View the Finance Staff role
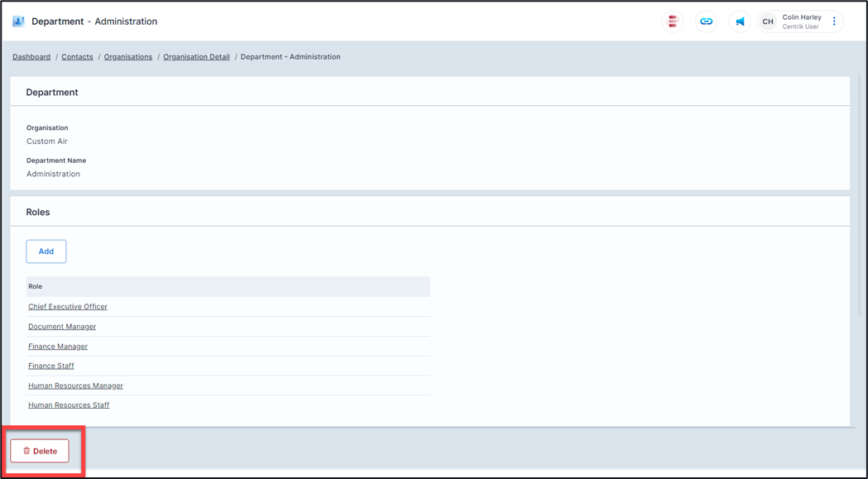 (x=51, y=366)
